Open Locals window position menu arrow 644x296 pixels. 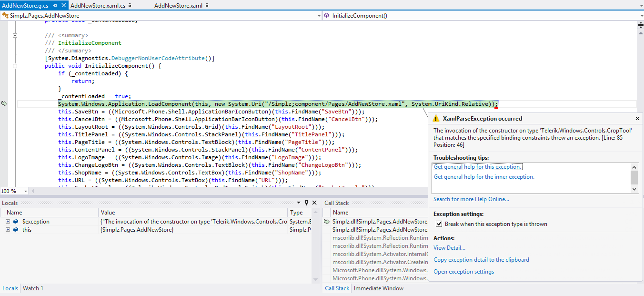tap(299, 203)
